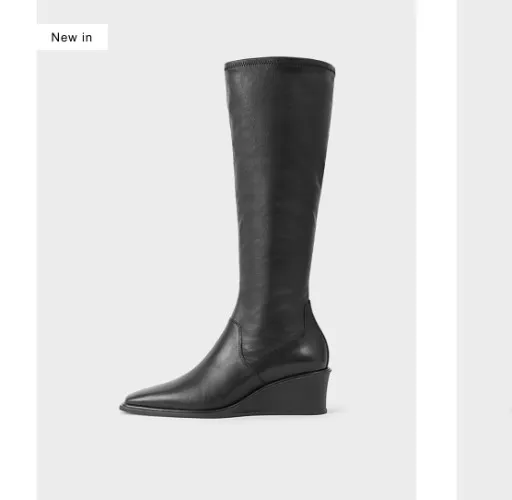The height and width of the screenshot is (500, 512).
Task: Click the "New in" badge
Action: 72,37
